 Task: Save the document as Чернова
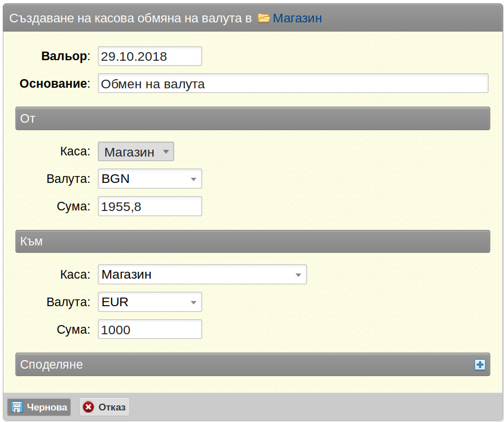point(39,407)
